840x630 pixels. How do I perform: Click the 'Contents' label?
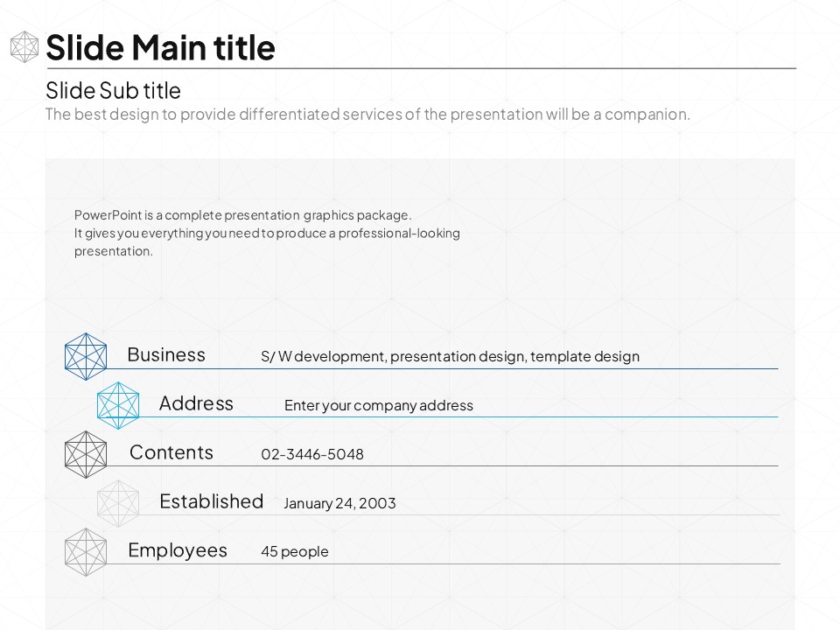(x=171, y=452)
